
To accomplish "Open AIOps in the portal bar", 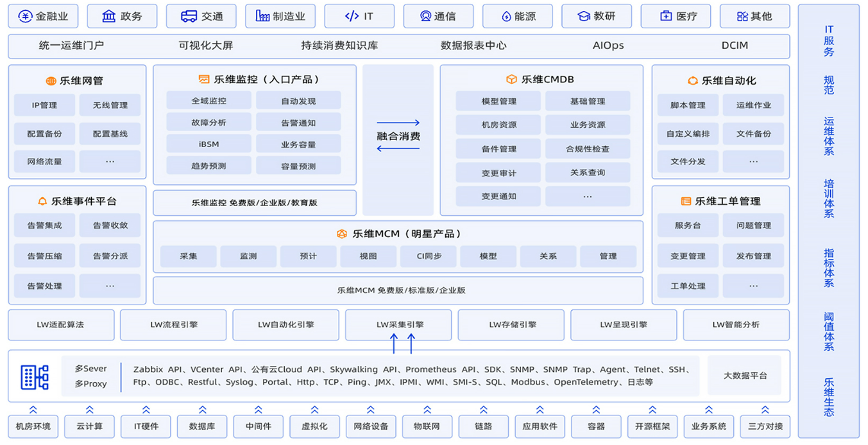I will [x=608, y=46].
